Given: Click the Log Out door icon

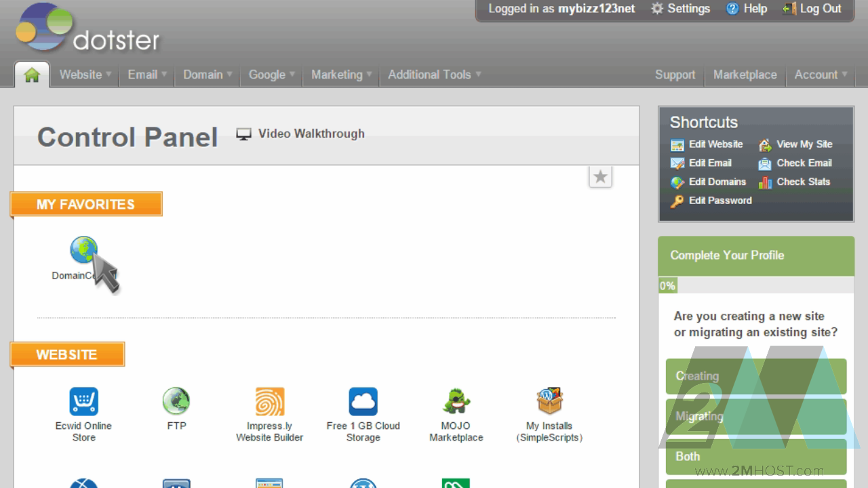Looking at the screenshot, I should click(789, 9).
